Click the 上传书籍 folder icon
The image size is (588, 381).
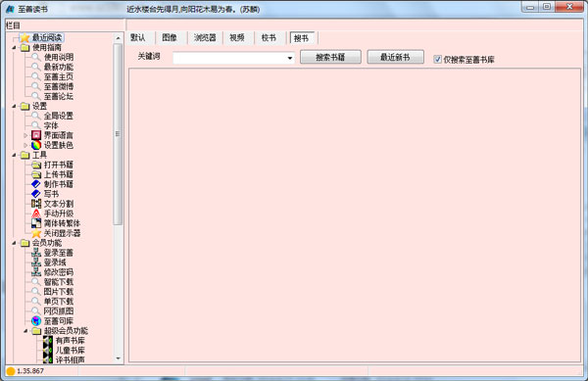pos(36,174)
